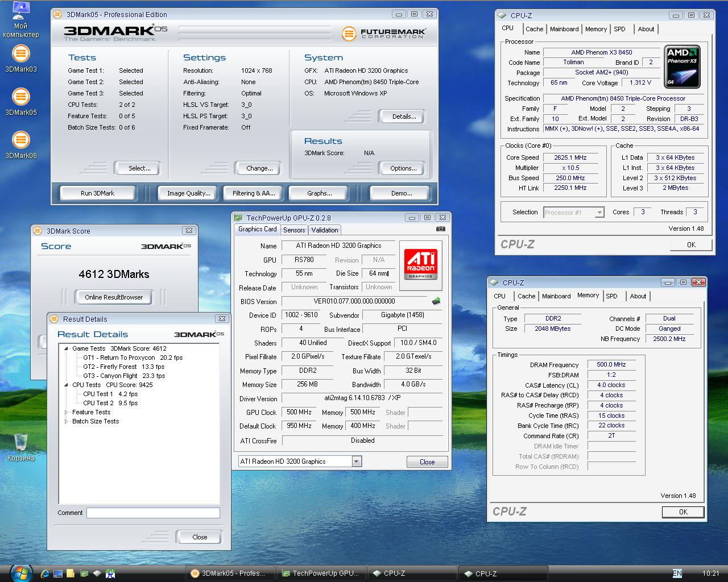Click the folder icon in quick launch
Image resolution: width=728 pixels, height=582 pixels.
pyautogui.click(x=71, y=573)
